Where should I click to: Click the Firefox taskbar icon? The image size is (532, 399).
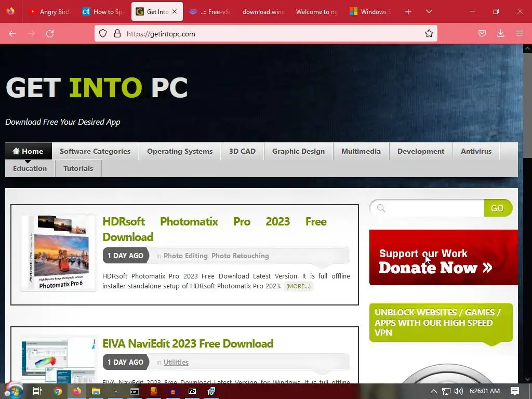point(77,391)
